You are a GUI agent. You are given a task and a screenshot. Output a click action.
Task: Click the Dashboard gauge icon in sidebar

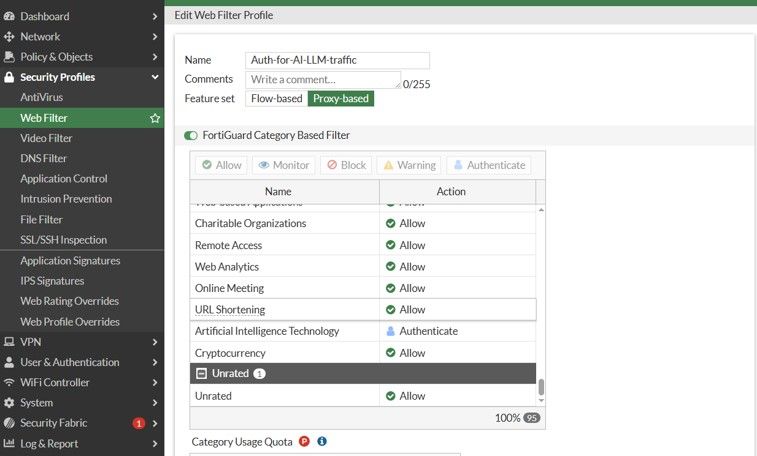(9, 16)
